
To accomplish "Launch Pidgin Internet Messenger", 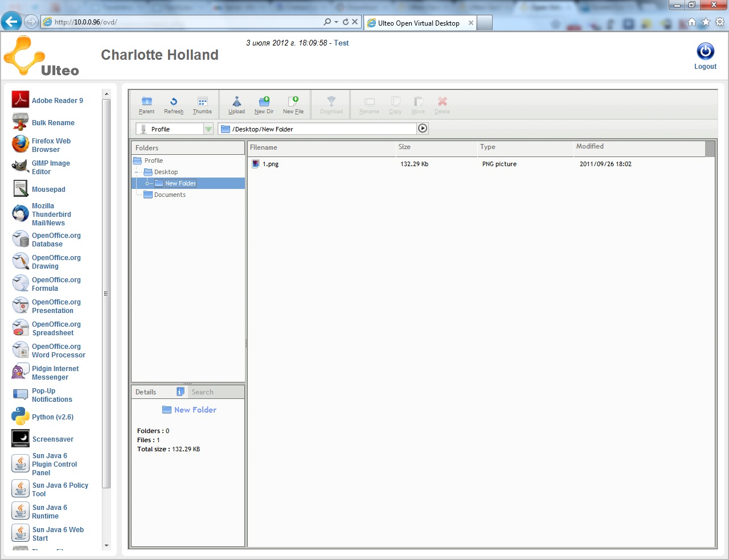I will pos(55,373).
